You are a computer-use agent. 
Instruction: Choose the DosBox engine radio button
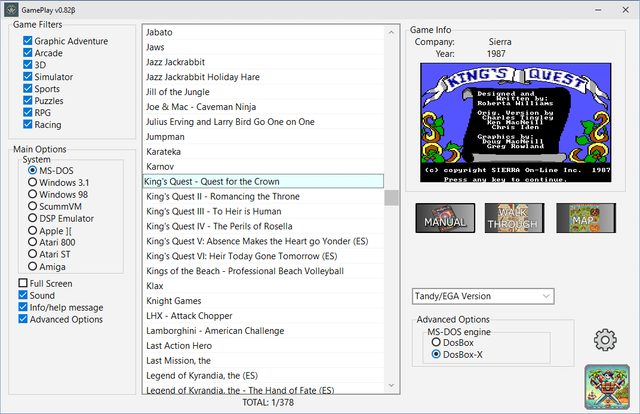click(436, 342)
